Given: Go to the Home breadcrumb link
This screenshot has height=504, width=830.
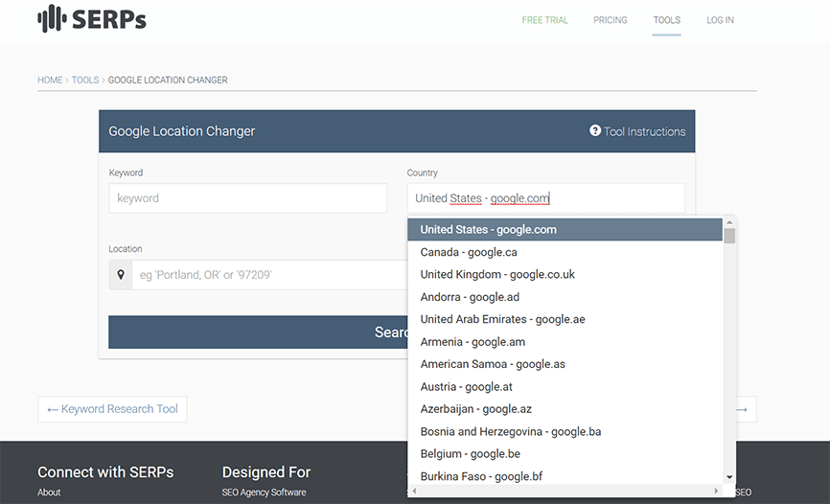Looking at the screenshot, I should tap(50, 80).
